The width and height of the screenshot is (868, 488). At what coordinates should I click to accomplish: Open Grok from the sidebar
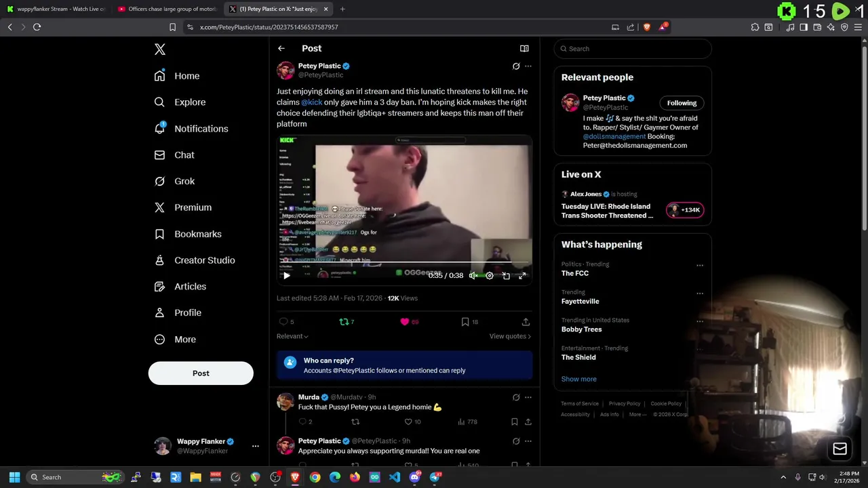174,182
